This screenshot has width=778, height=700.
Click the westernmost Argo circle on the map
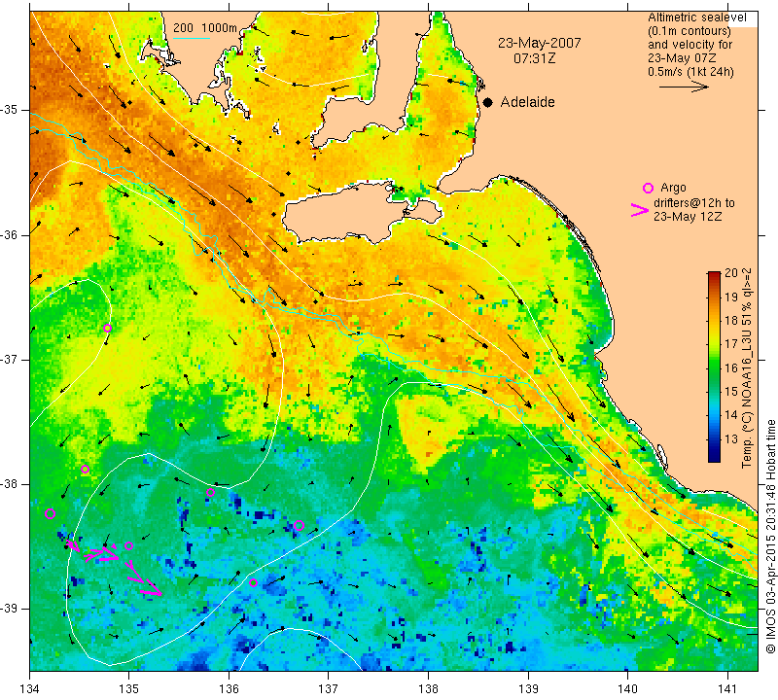[x=50, y=513]
